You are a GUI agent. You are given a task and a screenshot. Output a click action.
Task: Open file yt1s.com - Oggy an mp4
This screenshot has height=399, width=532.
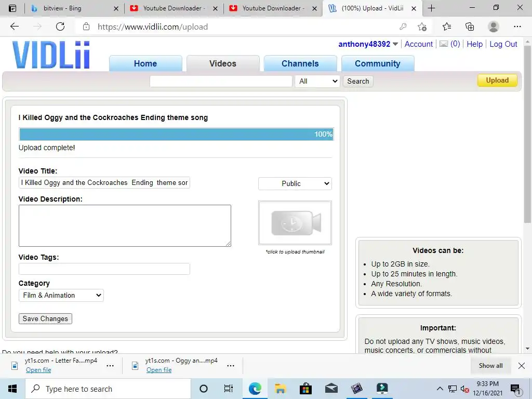[159, 370]
